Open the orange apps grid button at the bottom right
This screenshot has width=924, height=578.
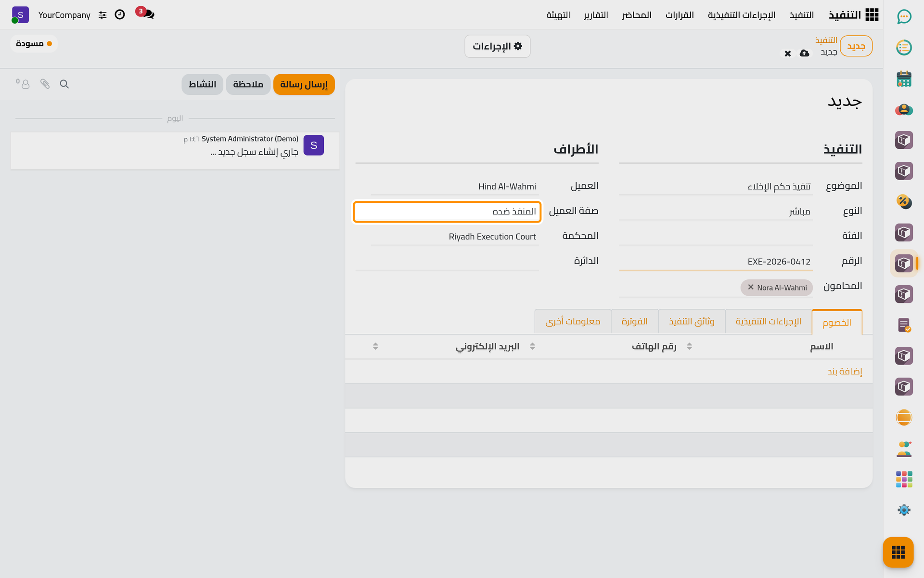click(x=898, y=552)
